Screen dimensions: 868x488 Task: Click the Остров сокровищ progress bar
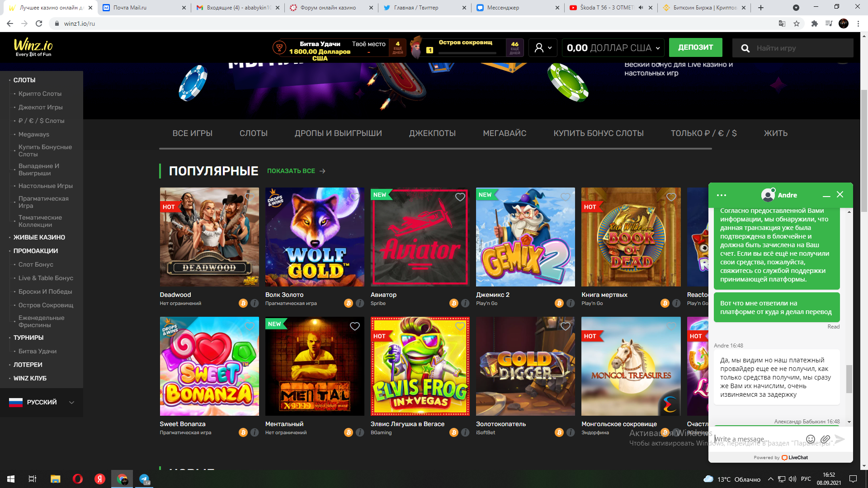tap(467, 53)
